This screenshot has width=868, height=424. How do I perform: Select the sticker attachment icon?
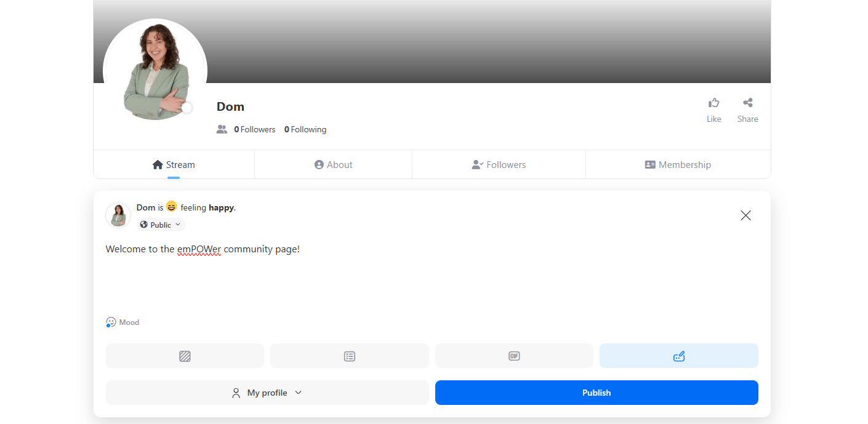[x=678, y=356]
